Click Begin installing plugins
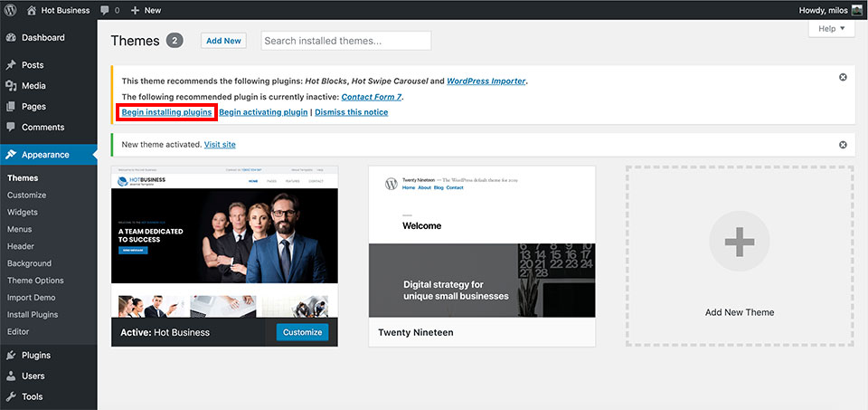The width and height of the screenshot is (868, 410). (x=166, y=112)
